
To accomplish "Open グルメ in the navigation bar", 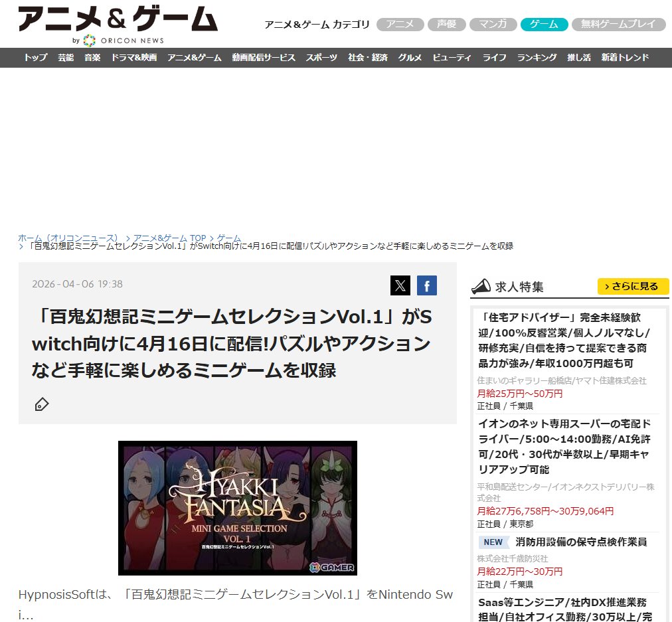I will pos(410,57).
